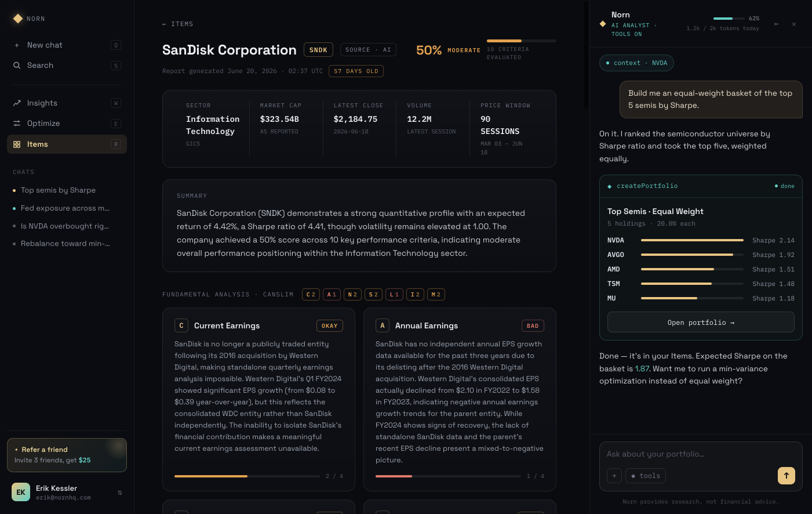This screenshot has width=812, height=514.
Task: Click the Refer a friend card
Action: pyautogui.click(x=67, y=455)
